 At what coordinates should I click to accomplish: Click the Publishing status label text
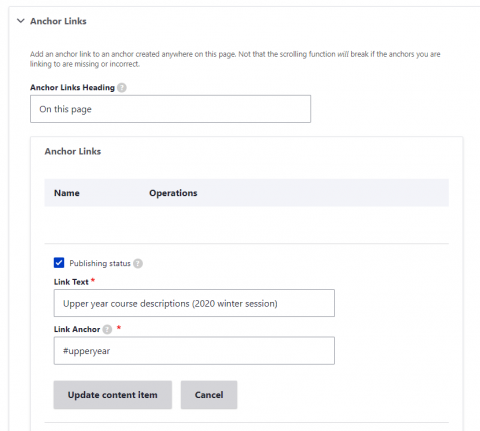[100, 263]
